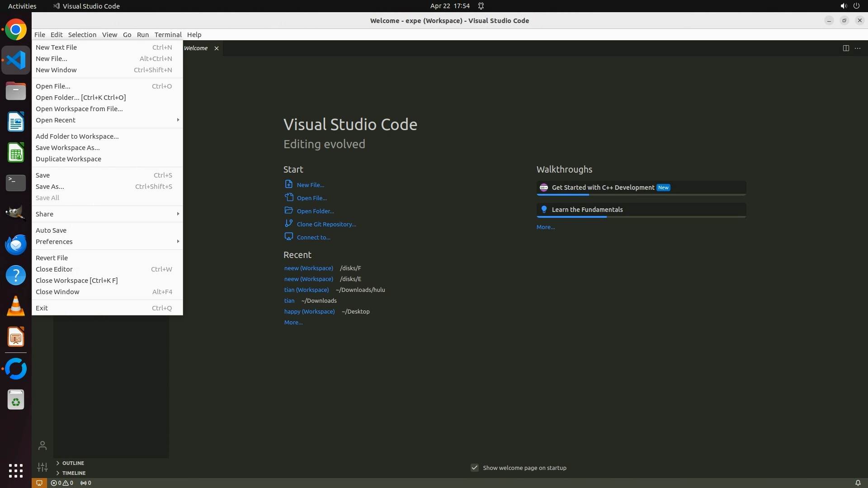Toggle Auto Save in File menu
Viewport: 868px width, 488px height.
(x=51, y=230)
